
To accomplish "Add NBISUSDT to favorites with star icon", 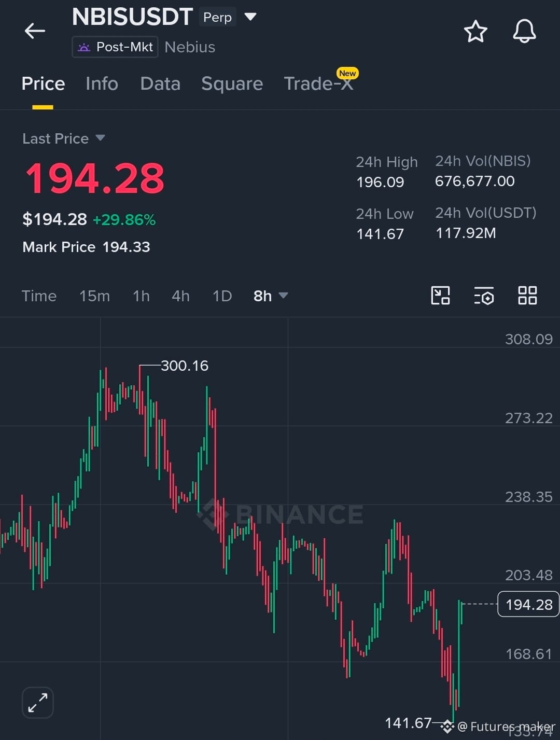I will 475,32.
